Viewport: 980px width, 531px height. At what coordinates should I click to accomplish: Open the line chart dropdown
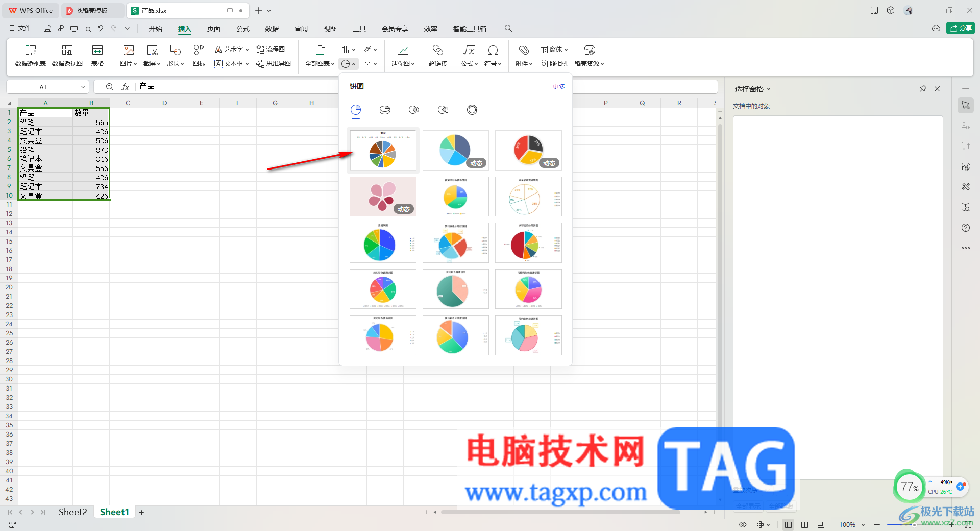pos(370,50)
